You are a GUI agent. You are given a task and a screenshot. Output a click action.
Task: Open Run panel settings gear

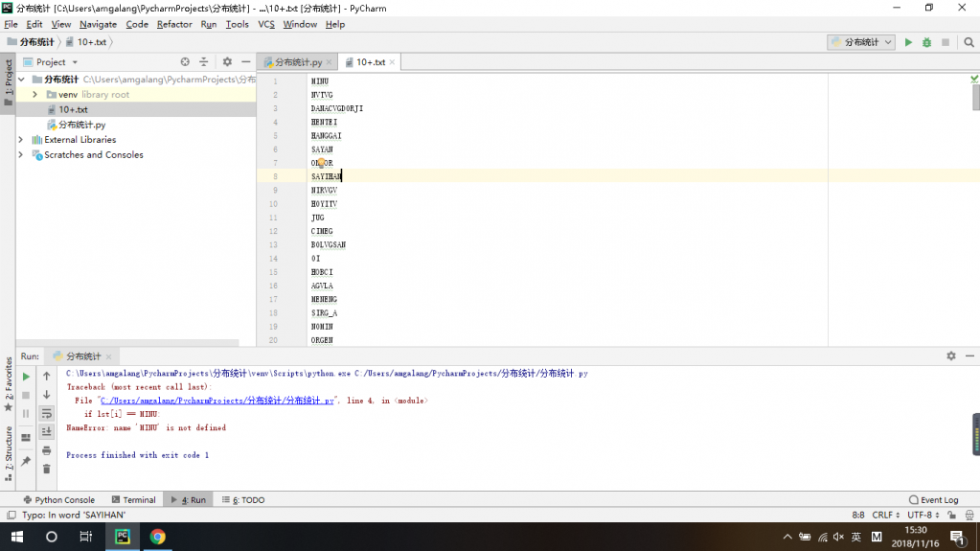pyautogui.click(x=950, y=356)
